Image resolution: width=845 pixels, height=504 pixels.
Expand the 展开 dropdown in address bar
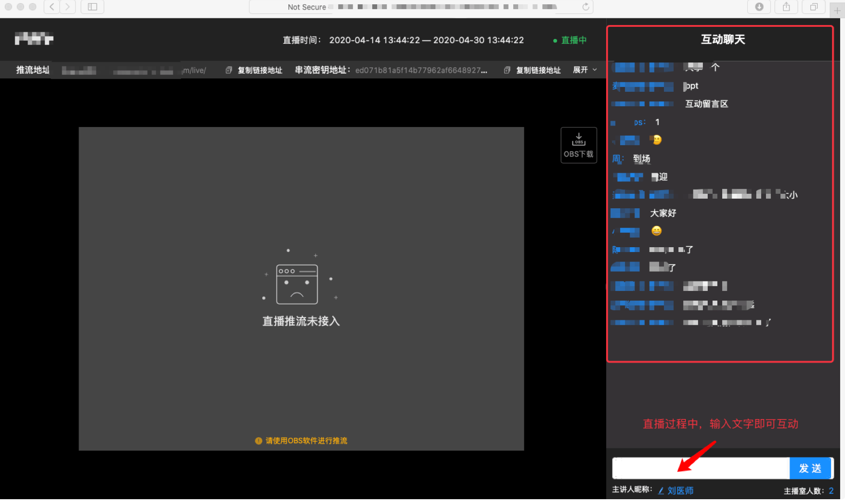tap(585, 70)
